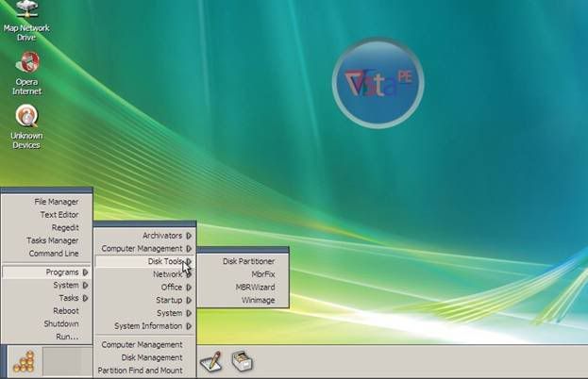Open Disk Management in Programs menu

(x=144, y=357)
